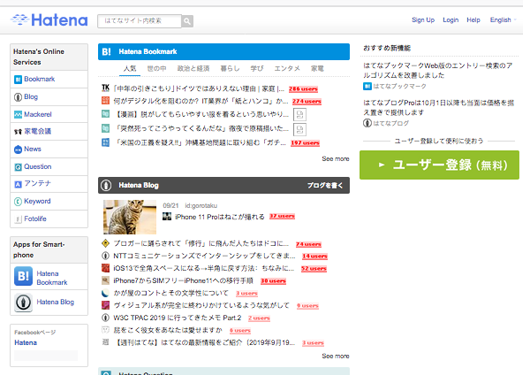Focus the Hatena site search field

pos(139,21)
